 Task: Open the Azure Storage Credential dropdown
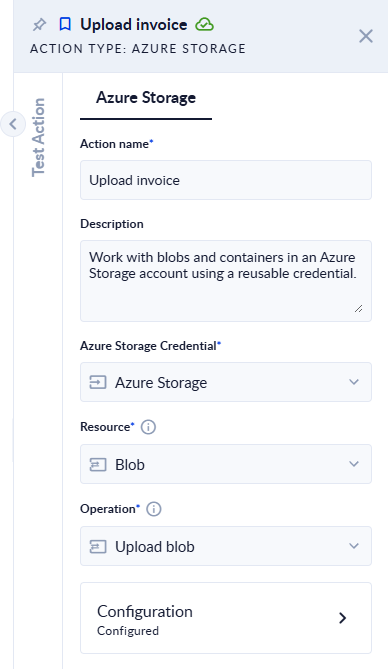226,382
